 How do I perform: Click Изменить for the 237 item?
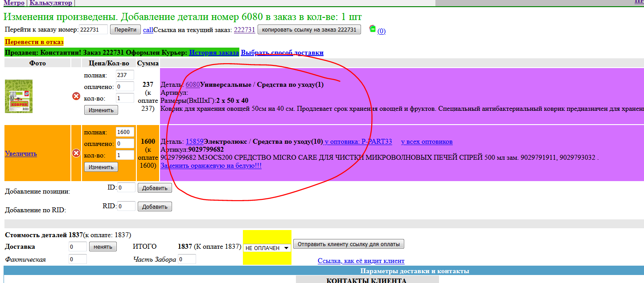point(100,109)
